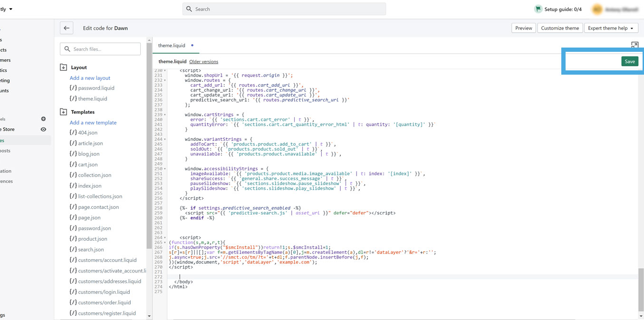Click the Layout section download-style icon
This screenshot has height=320, width=644.
click(x=63, y=67)
